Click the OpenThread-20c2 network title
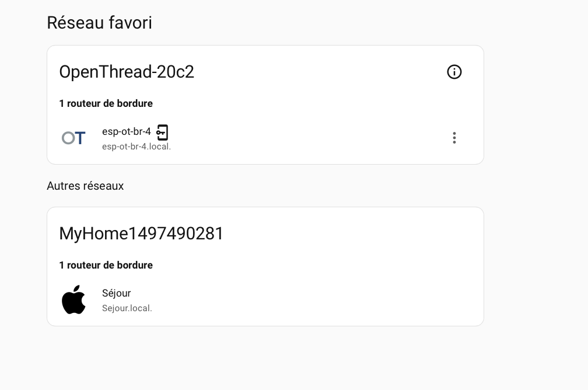 tap(127, 72)
